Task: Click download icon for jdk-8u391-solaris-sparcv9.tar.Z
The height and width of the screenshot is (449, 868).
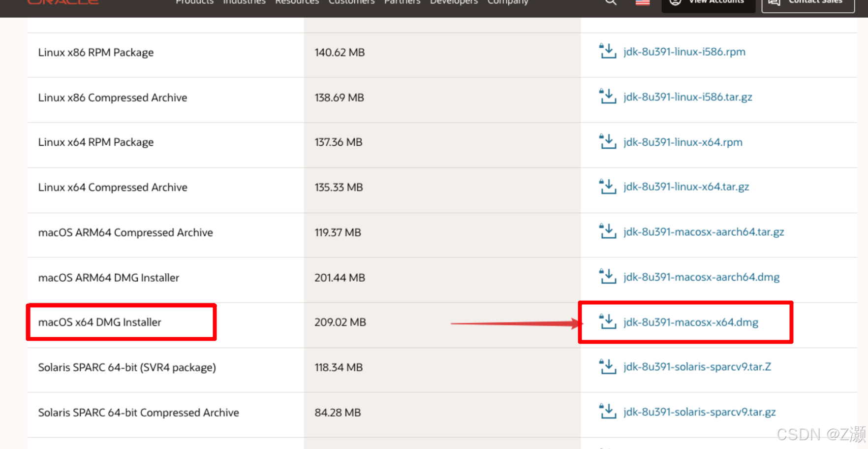Action: pos(608,366)
